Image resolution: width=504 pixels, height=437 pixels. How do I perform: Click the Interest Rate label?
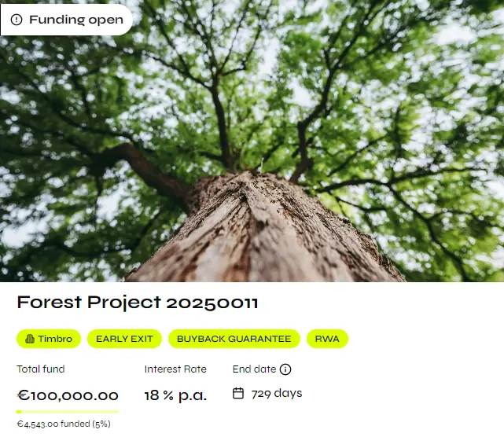coord(175,369)
